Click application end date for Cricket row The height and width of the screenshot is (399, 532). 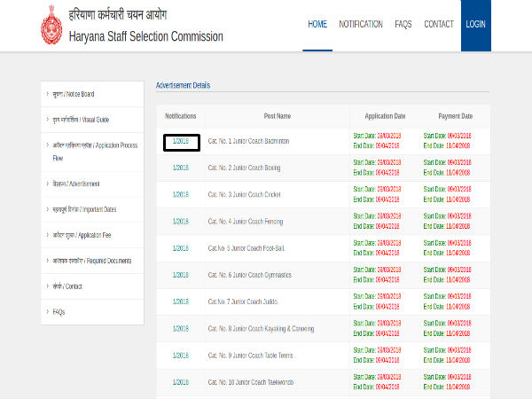coord(376,199)
